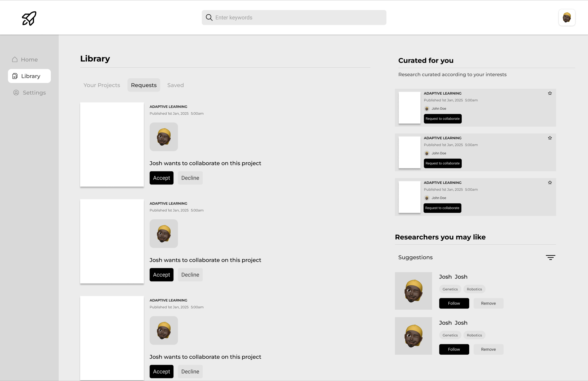Click the Settings sidebar icon
This screenshot has width=588, height=381.
(16, 93)
